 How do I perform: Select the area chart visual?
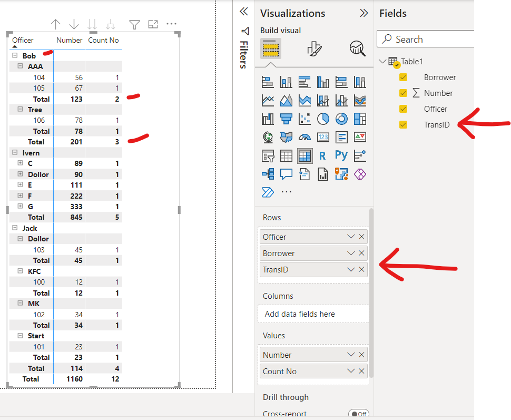286,101
